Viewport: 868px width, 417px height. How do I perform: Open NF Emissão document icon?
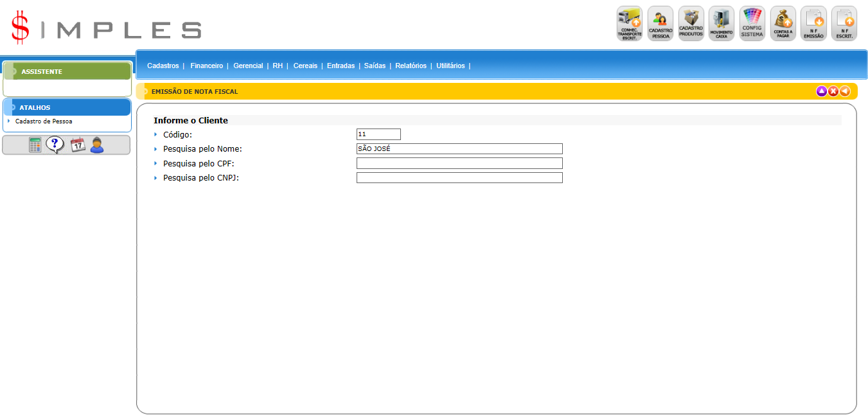click(813, 24)
